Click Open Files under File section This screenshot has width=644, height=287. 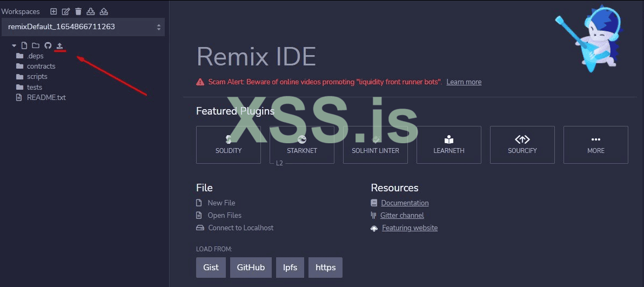225,215
